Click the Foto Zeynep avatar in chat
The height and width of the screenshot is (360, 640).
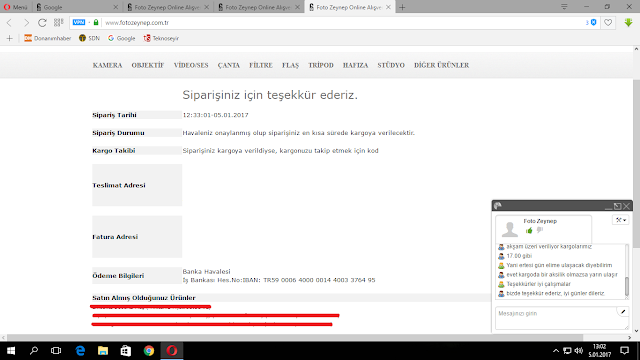[510, 229]
